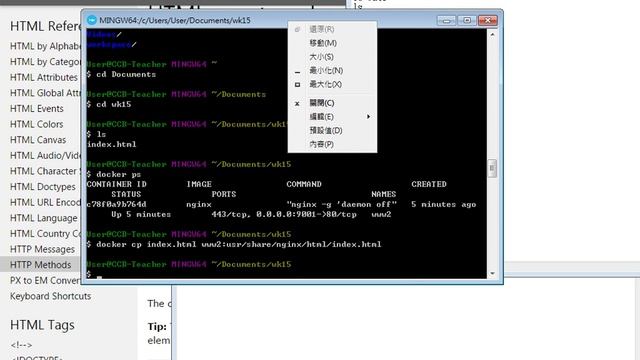Click the HTML Tags sidebar heading
Screen dimensions: 640x360
[x=42, y=325]
